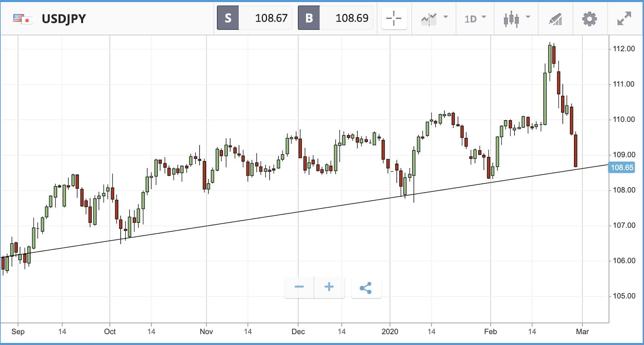Click the US/Japan flag icon

pyautogui.click(x=22, y=19)
